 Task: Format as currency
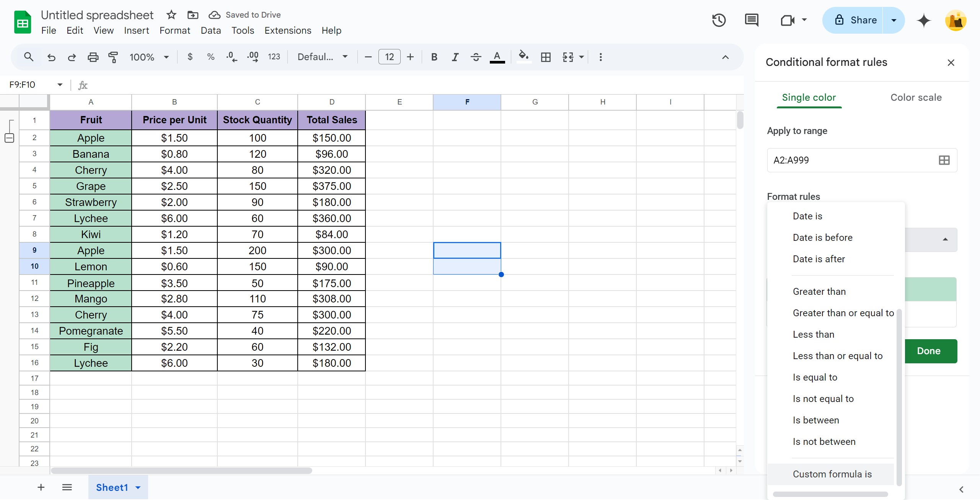click(190, 57)
